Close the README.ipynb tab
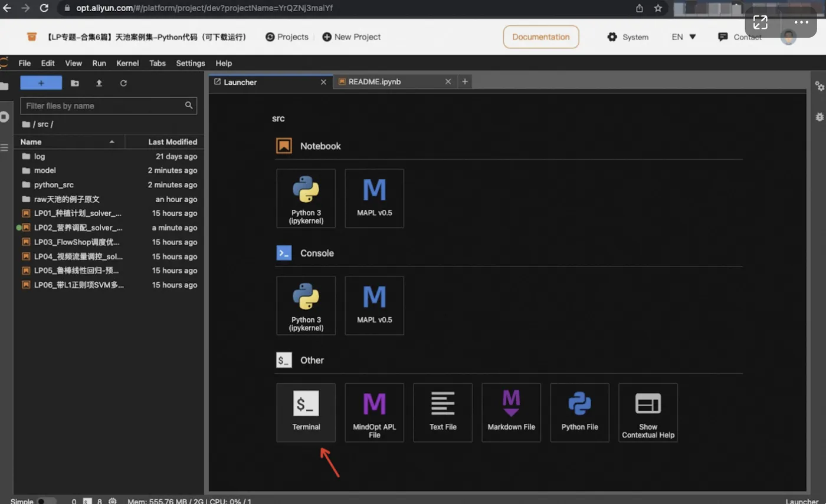The width and height of the screenshot is (826, 504). tap(448, 82)
